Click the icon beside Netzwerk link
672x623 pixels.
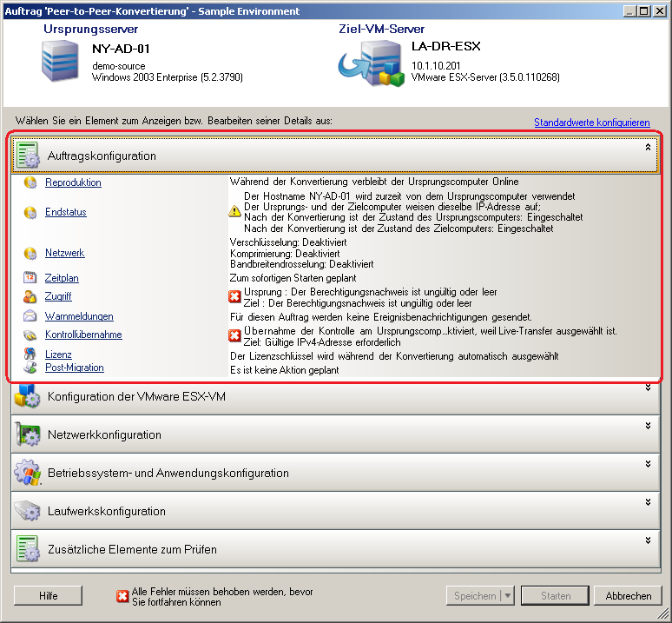[30, 253]
